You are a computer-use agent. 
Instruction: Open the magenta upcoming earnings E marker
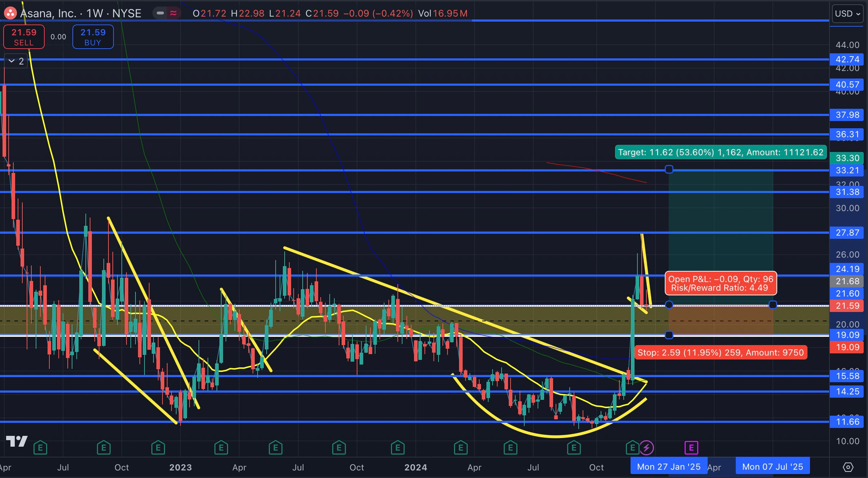691,448
